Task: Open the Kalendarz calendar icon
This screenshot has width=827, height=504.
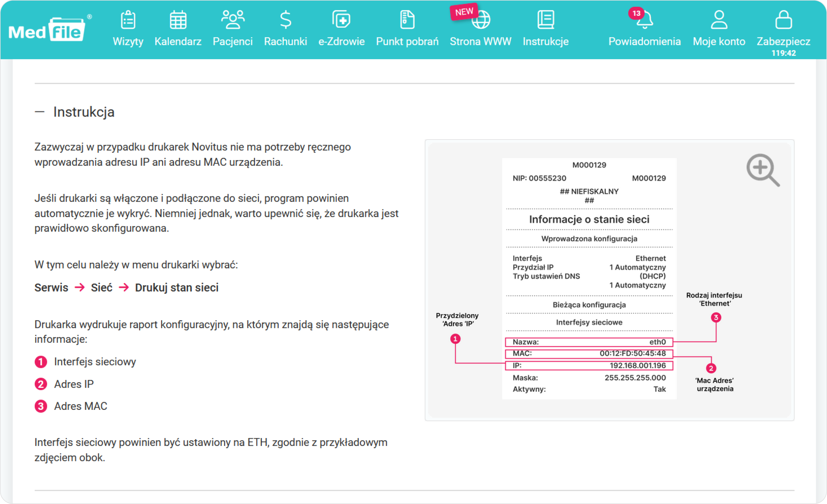Action: click(178, 20)
